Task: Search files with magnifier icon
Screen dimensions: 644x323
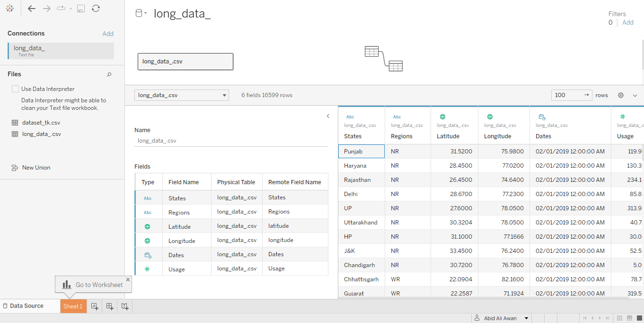Action: 109,74
